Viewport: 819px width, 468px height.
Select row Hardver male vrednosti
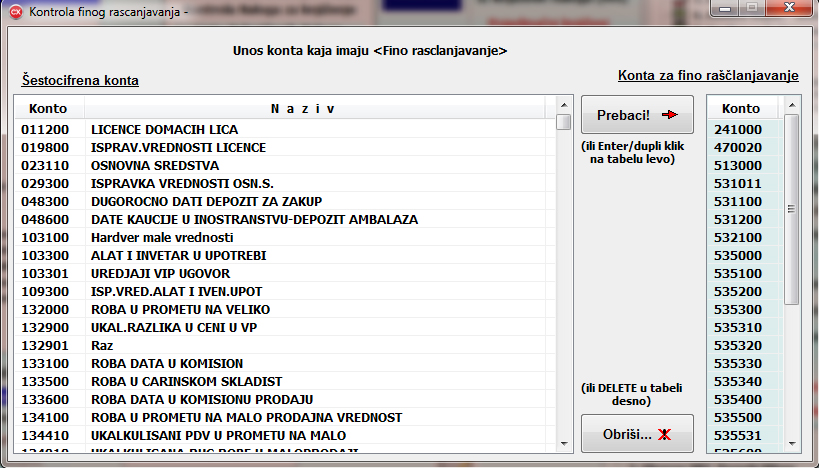[x=285, y=238]
